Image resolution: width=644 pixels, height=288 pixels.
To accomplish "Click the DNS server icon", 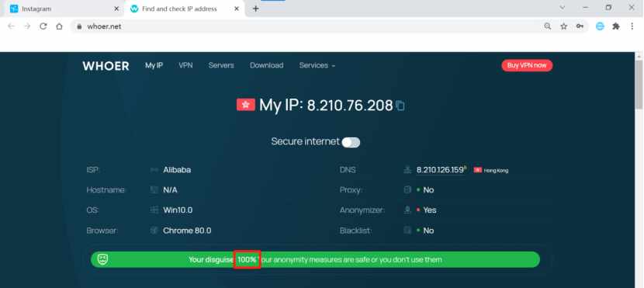I will tap(407, 170).
